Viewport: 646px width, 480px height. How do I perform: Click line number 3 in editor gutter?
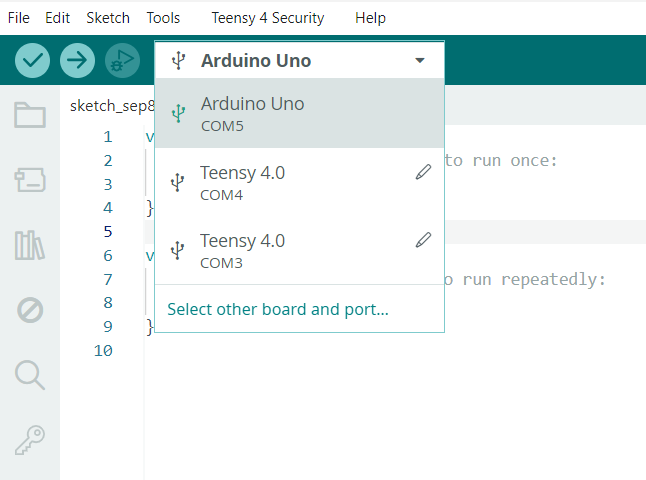tap(108, 185)
